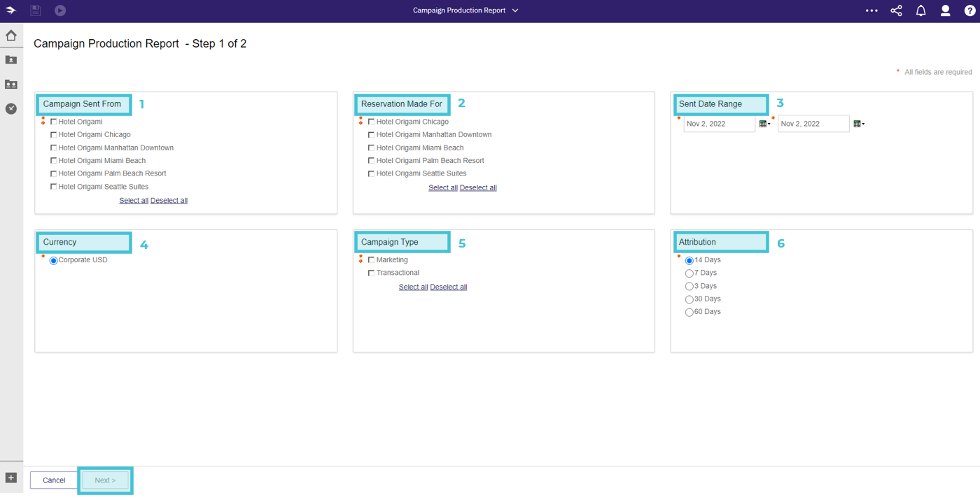Check Hotel Origami Manhattan Downtown under Campaign Sent From

[53, 148]
